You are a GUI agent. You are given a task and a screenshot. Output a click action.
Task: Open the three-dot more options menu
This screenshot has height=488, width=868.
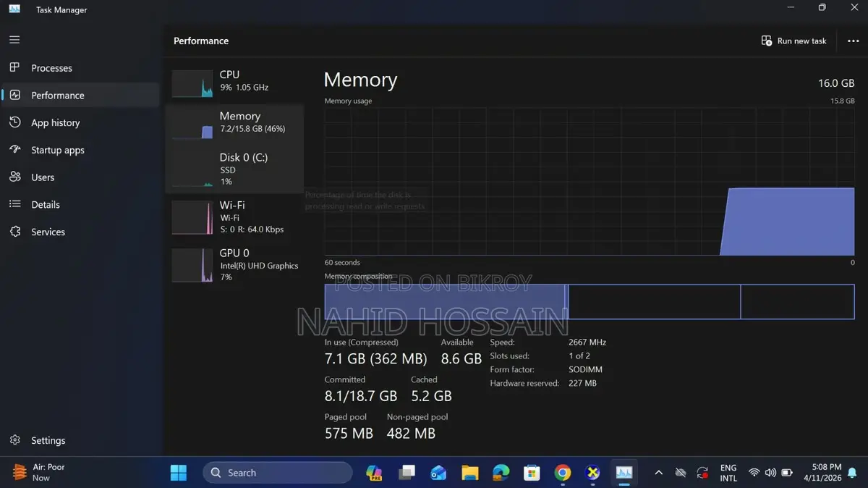[x=853, y=41]
